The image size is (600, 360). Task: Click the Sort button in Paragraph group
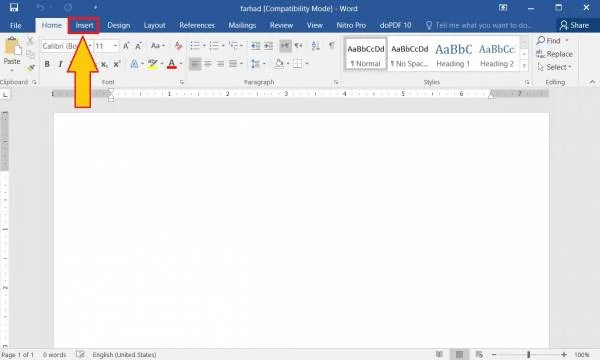point(315,46)
